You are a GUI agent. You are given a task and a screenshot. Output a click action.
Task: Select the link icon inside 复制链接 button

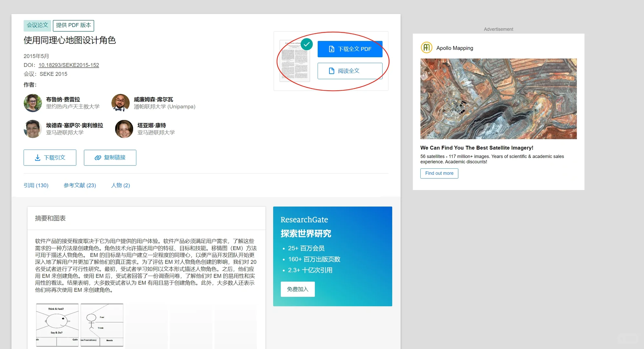click(x=98, y=157)
